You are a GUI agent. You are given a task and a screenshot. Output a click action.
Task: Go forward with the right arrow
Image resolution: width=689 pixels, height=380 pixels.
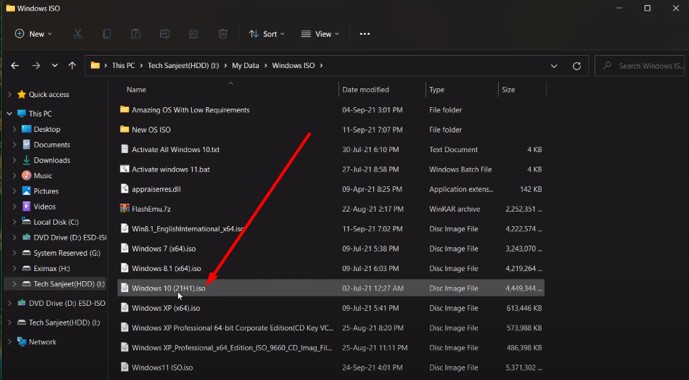pyautogui.click(x=36, y=65)
